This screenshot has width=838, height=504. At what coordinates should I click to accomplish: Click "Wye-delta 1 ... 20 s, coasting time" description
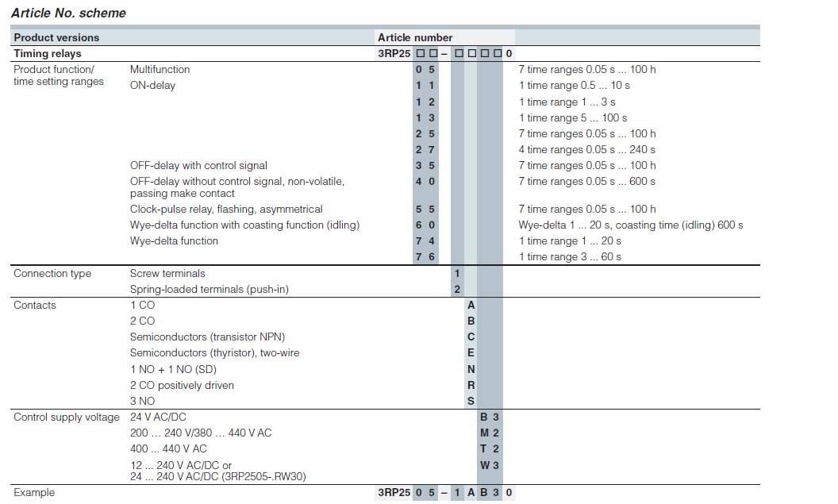(x=631, y=225)
